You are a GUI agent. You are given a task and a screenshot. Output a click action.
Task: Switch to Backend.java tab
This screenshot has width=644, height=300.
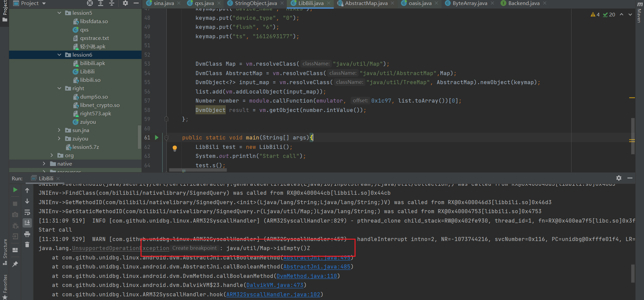pos(524,3)
